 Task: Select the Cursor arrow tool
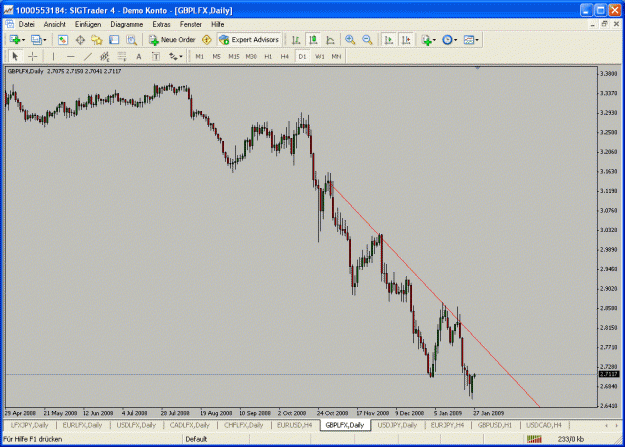click(15, 57)
